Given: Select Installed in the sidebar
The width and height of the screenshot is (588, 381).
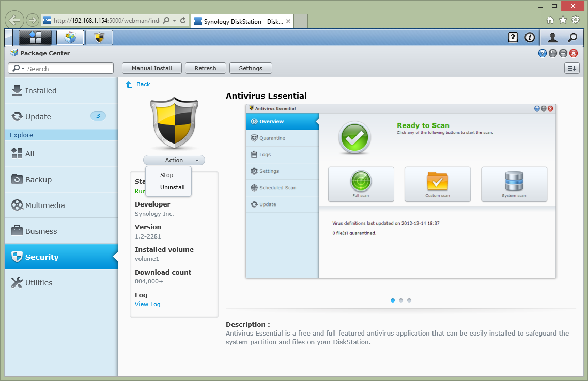Looking at the screenshot, I should [x=61, y=91].
